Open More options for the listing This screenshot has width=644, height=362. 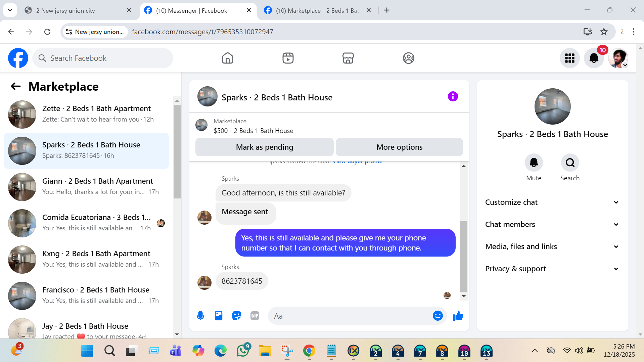coord(399,147)
